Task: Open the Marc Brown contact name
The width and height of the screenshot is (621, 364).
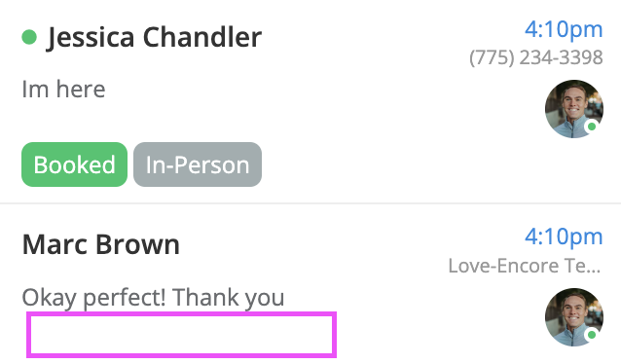Action: click(x=101, y=244)
